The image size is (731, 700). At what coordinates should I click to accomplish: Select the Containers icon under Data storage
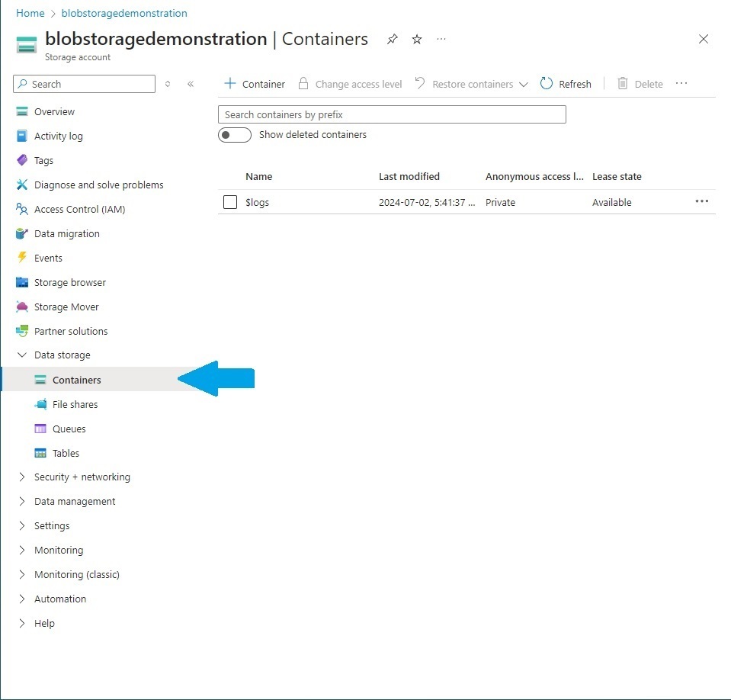pyautogui.click(x=40, y=380)
